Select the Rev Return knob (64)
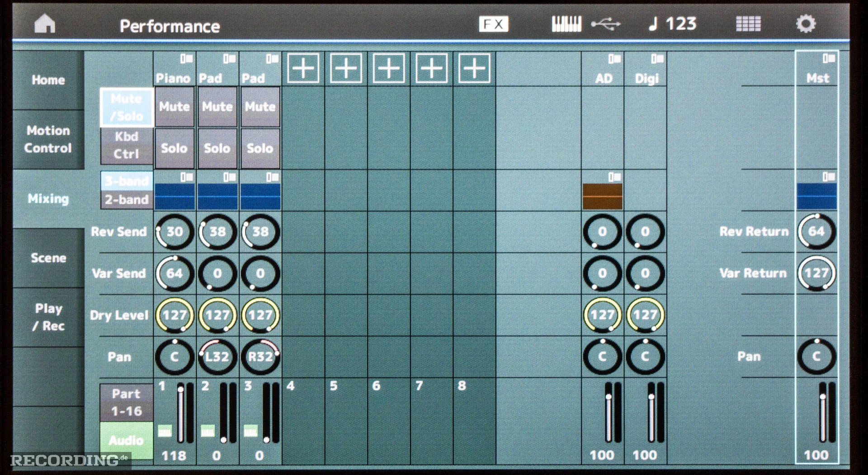 click(816, 231)
